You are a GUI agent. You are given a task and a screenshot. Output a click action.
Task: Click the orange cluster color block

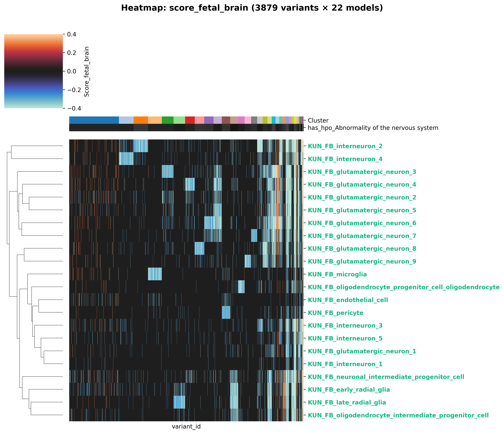(141, 120)
